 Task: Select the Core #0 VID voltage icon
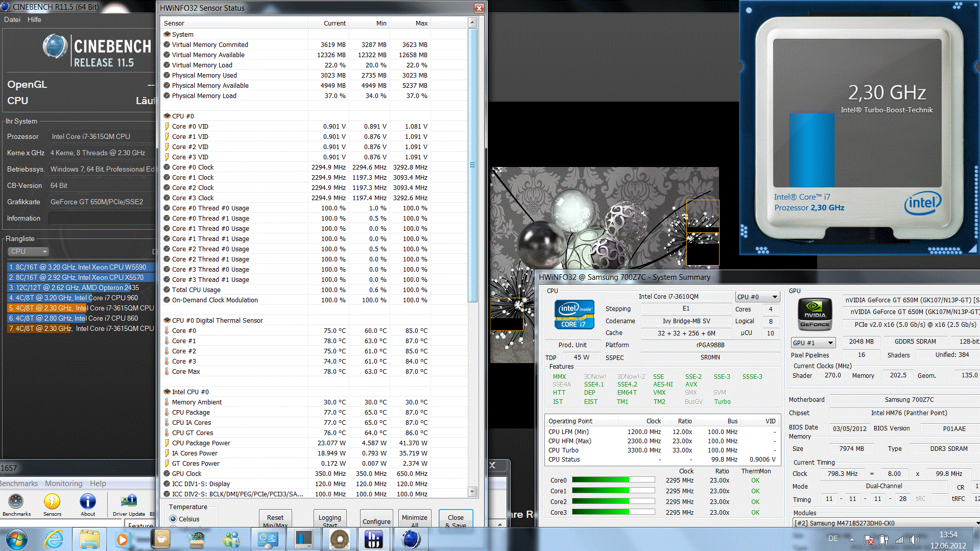point(166,126)
